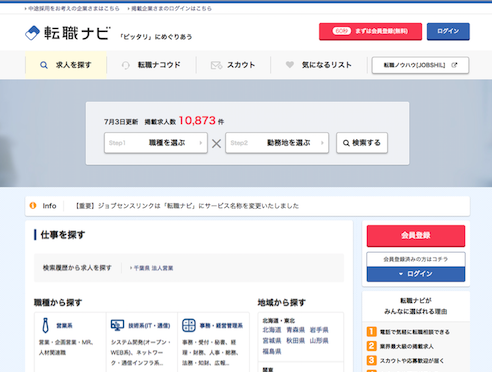The height and width of the screenshot is (372, 492).
Task: Open 掲載企業さまのログインはこちら link
Action: 170,9
